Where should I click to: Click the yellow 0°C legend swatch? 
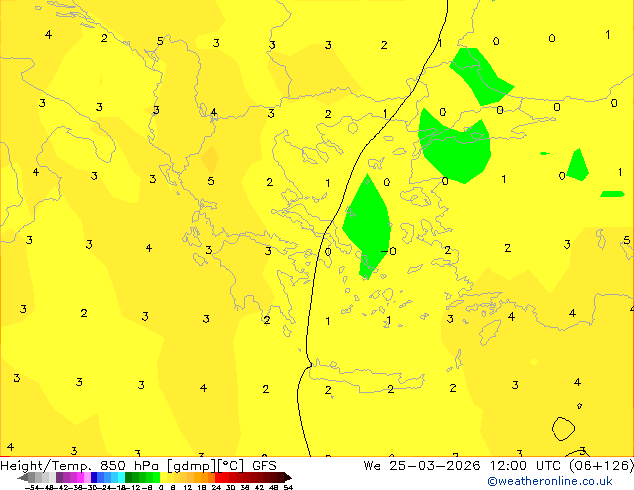164,477
